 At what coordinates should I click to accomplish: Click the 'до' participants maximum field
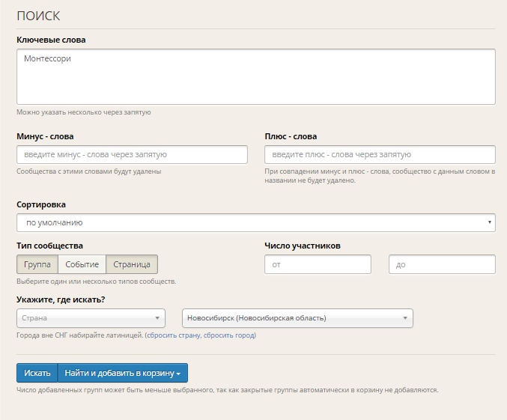point(442,264)
